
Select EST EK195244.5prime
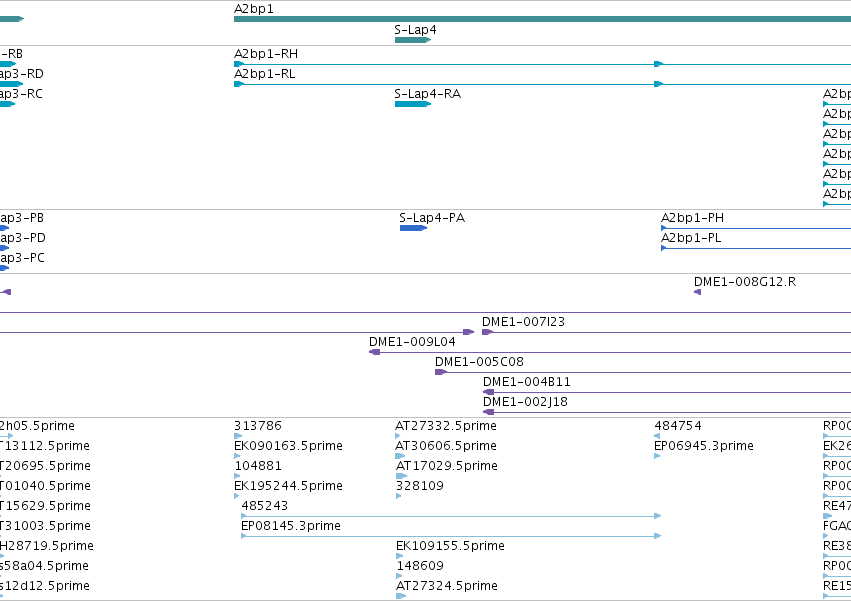[x=288, y=486]
